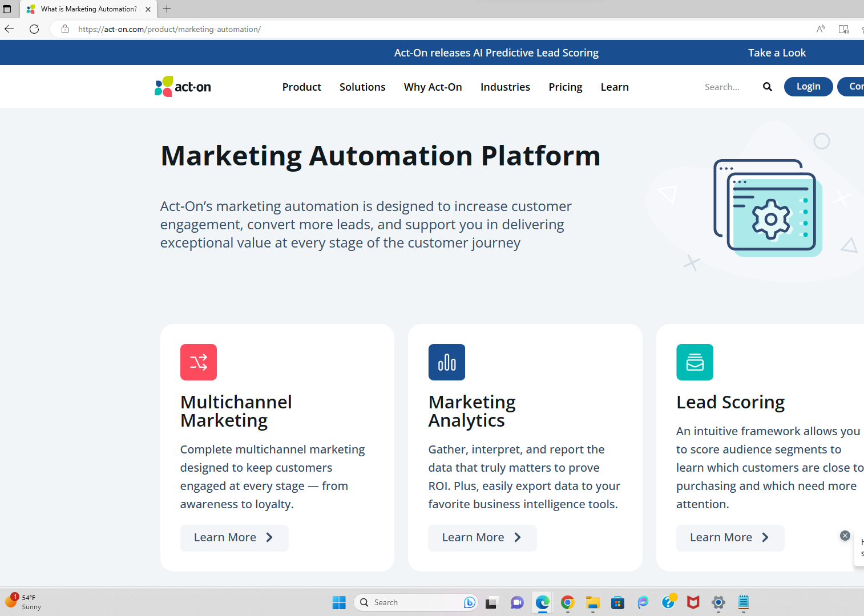The height and width of the screenshot is (616, 864).
Task: Open the Learn menu
Action: pyautogui.click(x=615, y=87)
